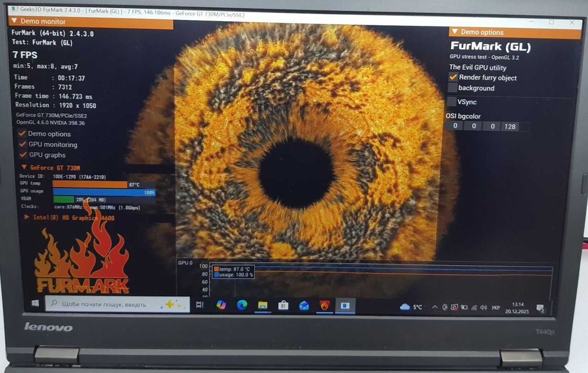Collapse the Demo options panel
The width and height of the screenshot is (588, 373).
point(455,32)
